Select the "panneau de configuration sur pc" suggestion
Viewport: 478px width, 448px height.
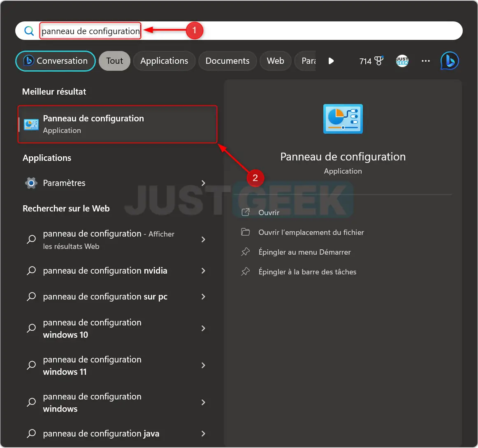(117, 297)
